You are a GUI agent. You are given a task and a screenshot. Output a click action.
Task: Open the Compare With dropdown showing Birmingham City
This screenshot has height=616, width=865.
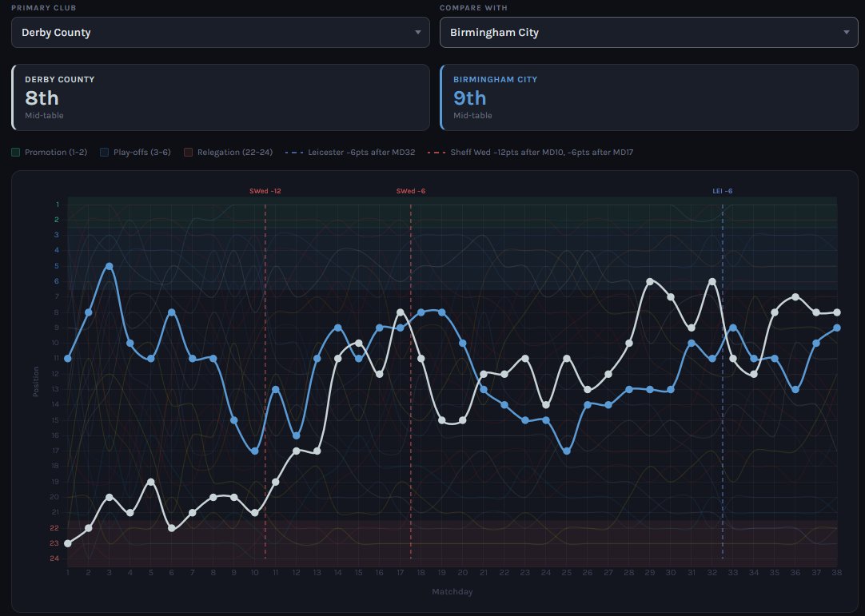649,33
